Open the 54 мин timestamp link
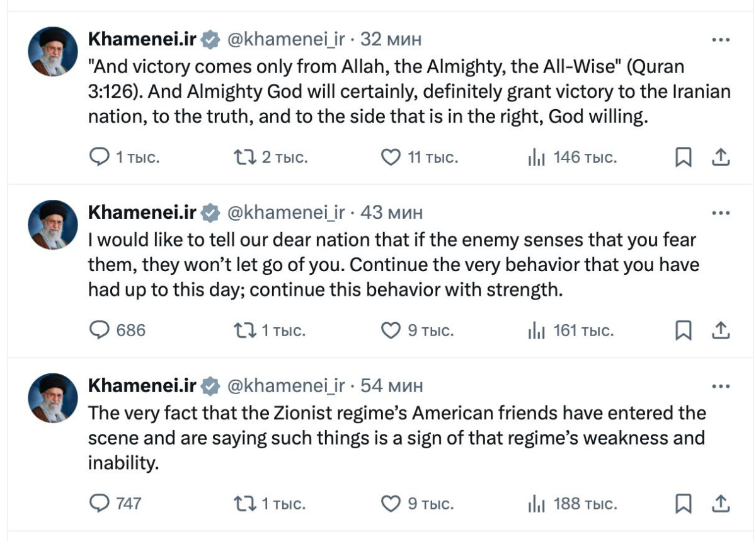Viewport: 756px width, 541px height. coord(392,386)
